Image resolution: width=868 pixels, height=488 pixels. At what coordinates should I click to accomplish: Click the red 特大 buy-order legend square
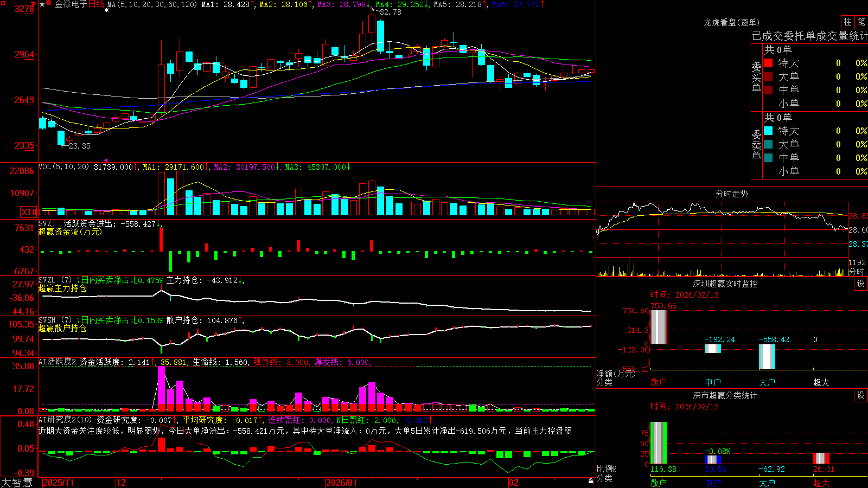pyautogui.click(x=768, y=63)
